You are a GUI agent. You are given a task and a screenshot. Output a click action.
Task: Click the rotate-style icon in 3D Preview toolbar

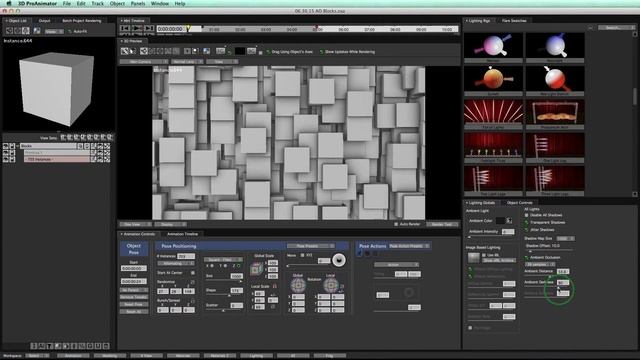(x=144, y=51)
